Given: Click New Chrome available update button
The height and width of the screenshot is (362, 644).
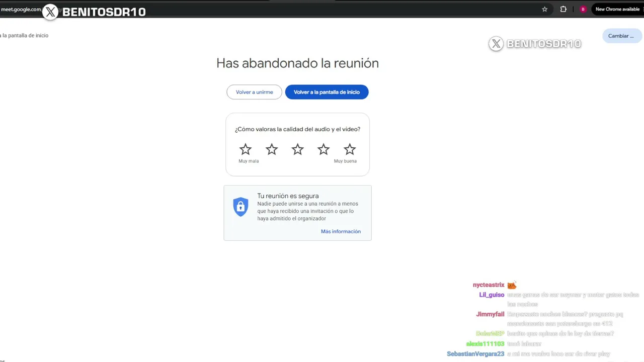Looking at the screenshot, I should (x=617, y=9).
